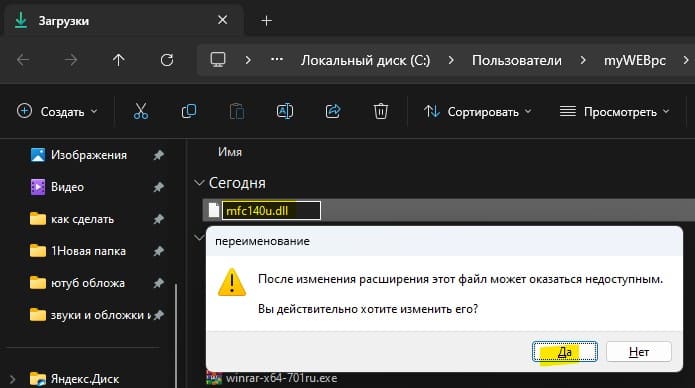
Task: Click the Delete trash can icon
Action: tap(381, 111)
